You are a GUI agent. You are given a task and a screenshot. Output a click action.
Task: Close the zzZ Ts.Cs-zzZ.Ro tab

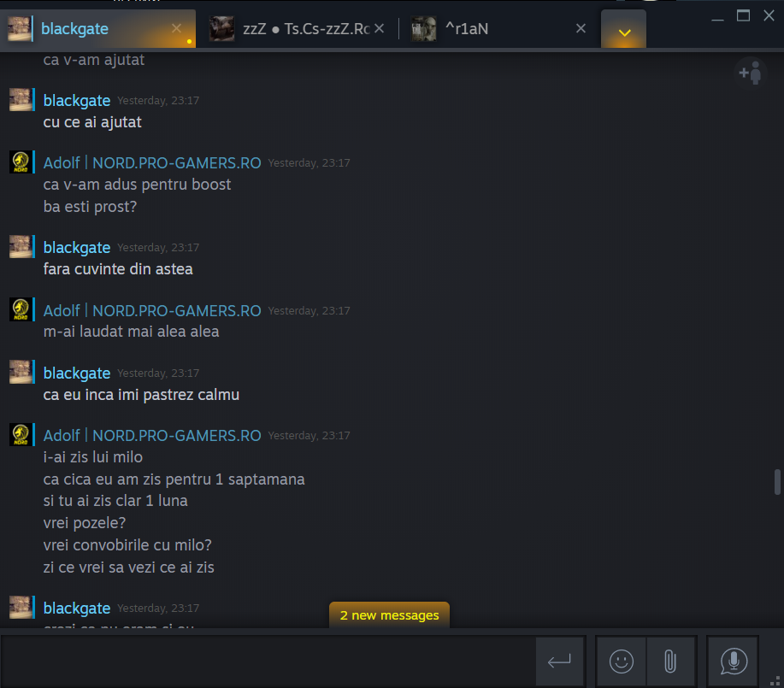[379, 28]
